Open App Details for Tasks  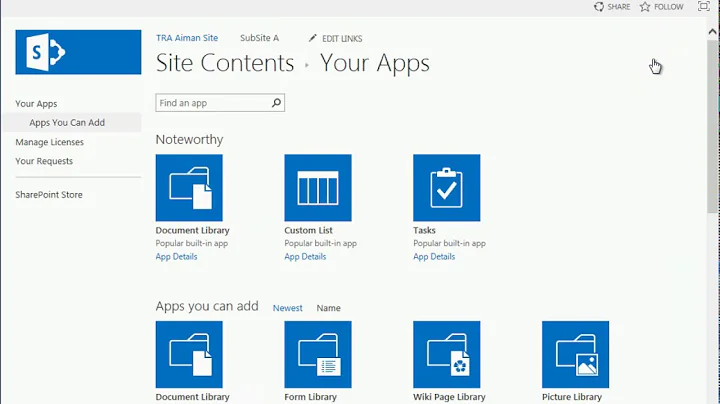point(434,257)
